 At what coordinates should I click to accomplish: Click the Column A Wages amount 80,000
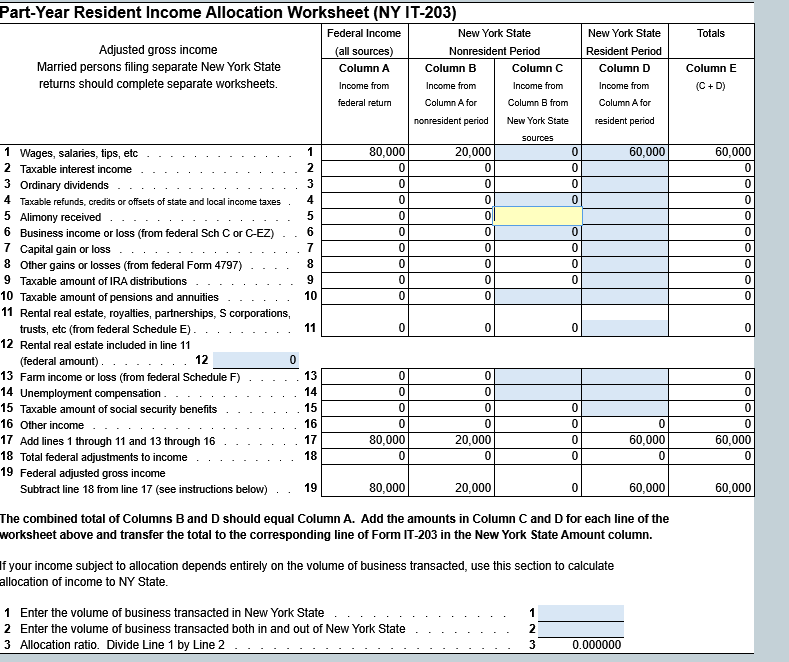pyautogui.click(x=387, y=152)
